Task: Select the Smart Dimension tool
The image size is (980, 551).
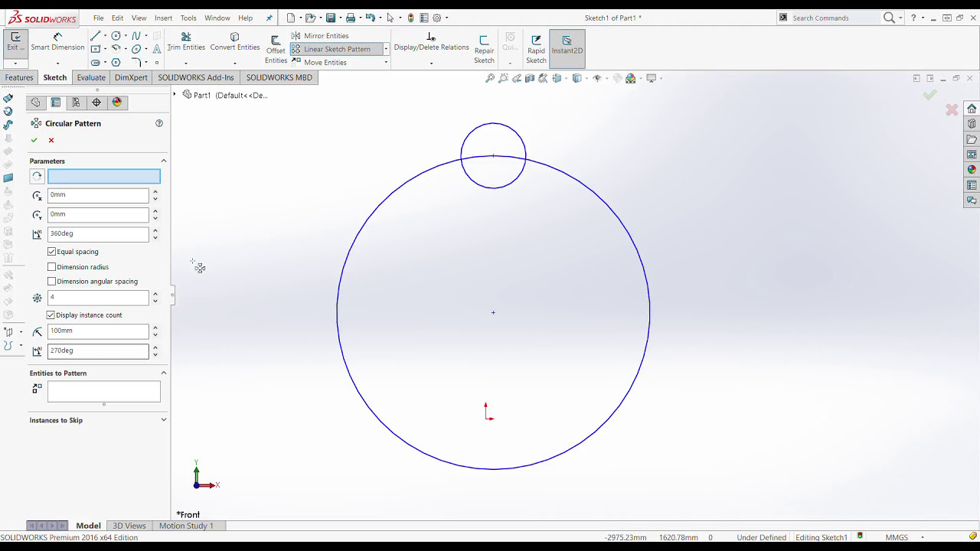Action: 57,41
